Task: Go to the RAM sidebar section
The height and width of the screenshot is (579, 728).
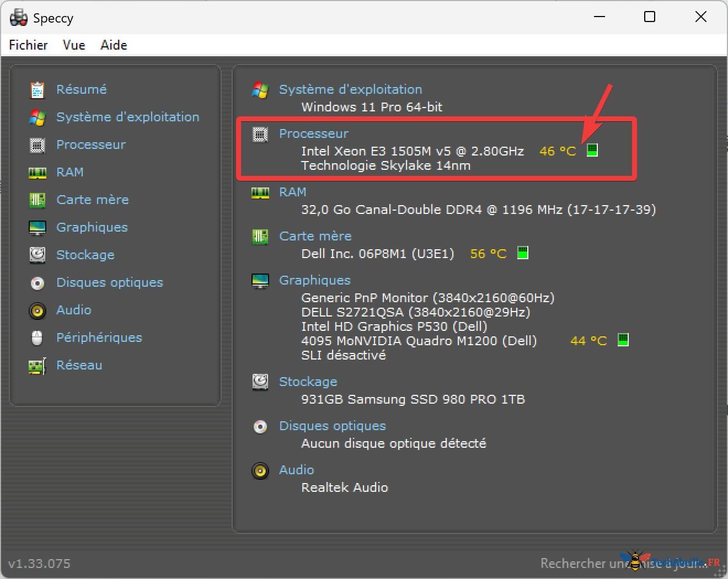Action: [70, 172]
